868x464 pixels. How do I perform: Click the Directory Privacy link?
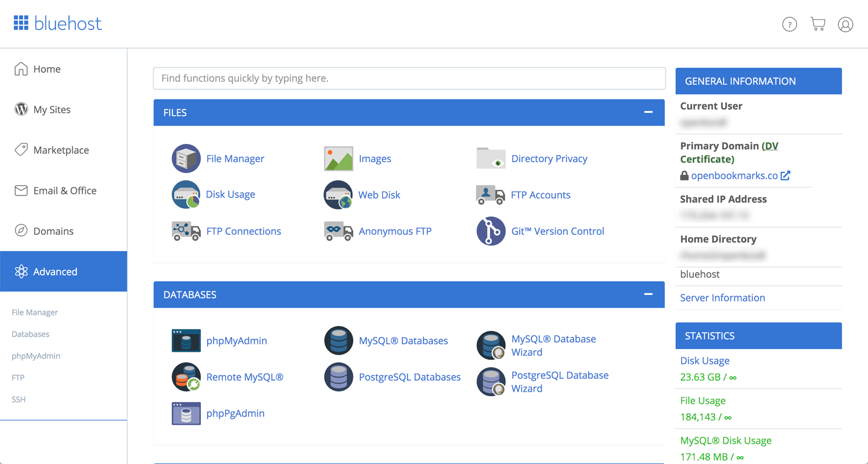point(549,159)
